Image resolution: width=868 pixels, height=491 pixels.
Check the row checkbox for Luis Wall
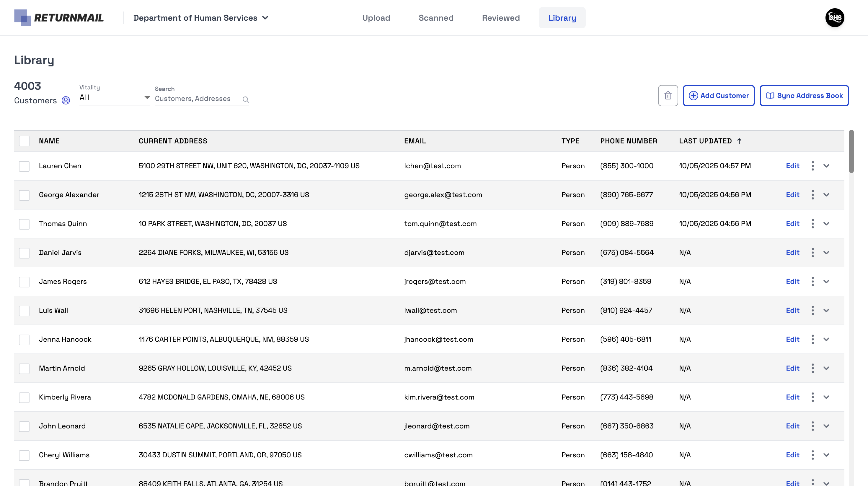coord(24,311)
